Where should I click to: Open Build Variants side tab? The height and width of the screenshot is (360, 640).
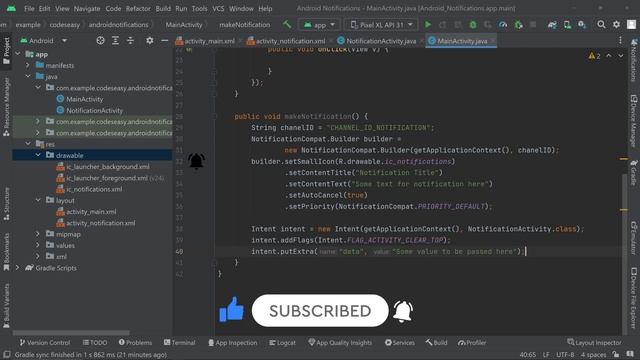point(6,305)
